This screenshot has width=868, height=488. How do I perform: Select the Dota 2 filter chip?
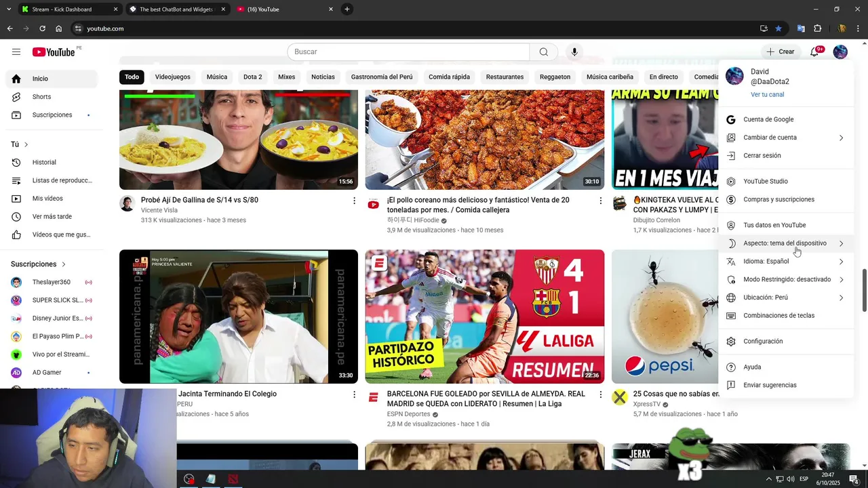pos(253,77)
